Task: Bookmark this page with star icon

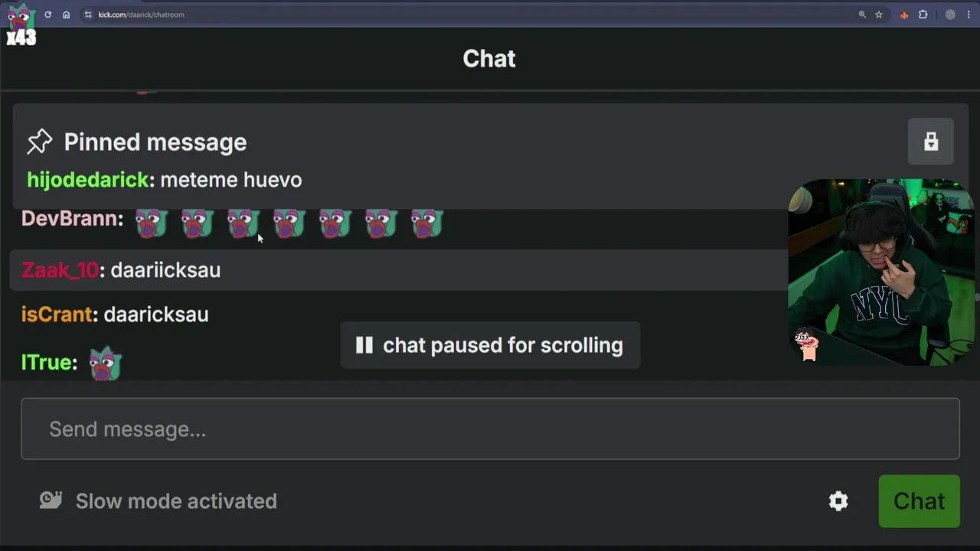Action: pos(879,15)
